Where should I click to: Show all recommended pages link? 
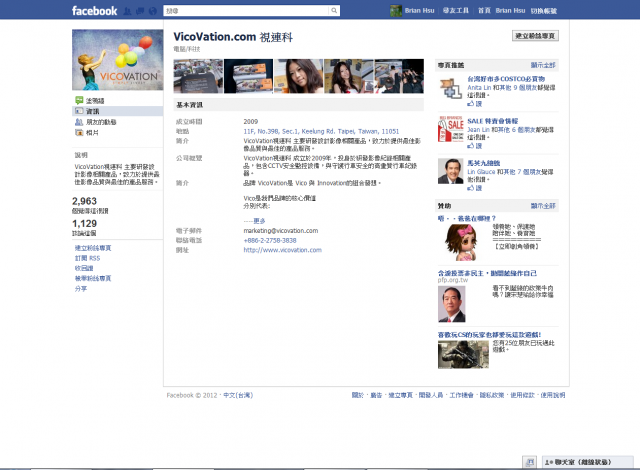point(543,65)
